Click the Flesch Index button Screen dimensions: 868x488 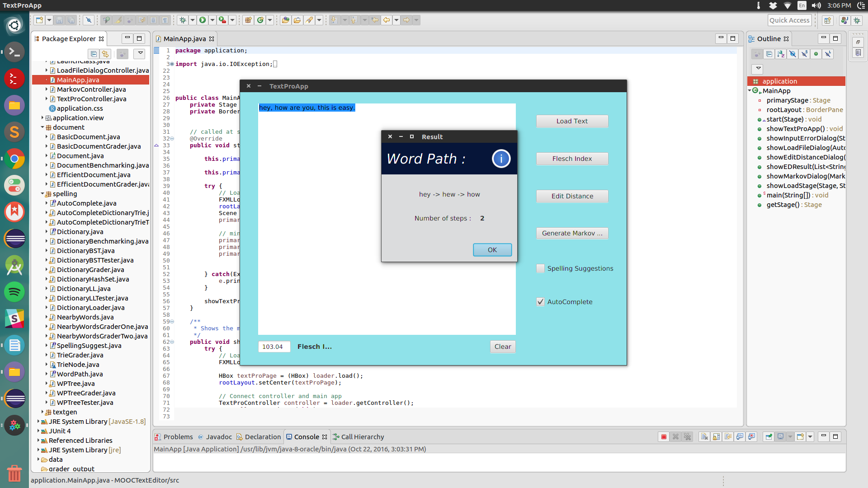click(x=572, y=159)
